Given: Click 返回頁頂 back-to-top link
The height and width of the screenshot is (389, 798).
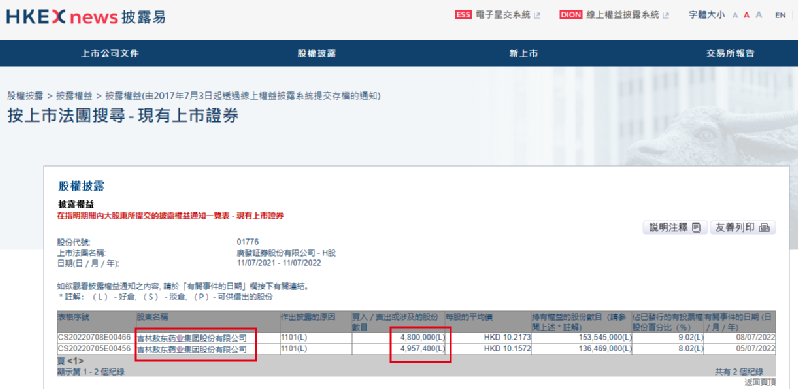Looking at the screenshot, I should tap(760, 382).
